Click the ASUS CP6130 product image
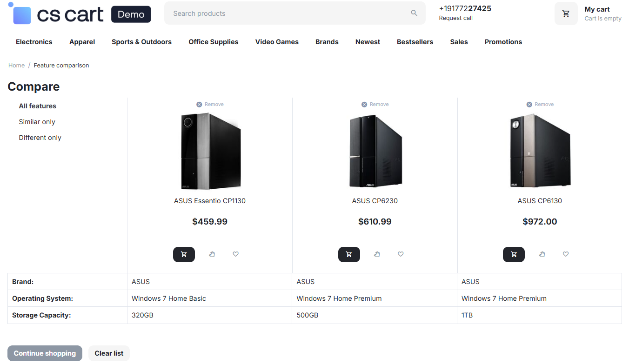This screenshot has height=364, width=629. [x=540, y=151]
